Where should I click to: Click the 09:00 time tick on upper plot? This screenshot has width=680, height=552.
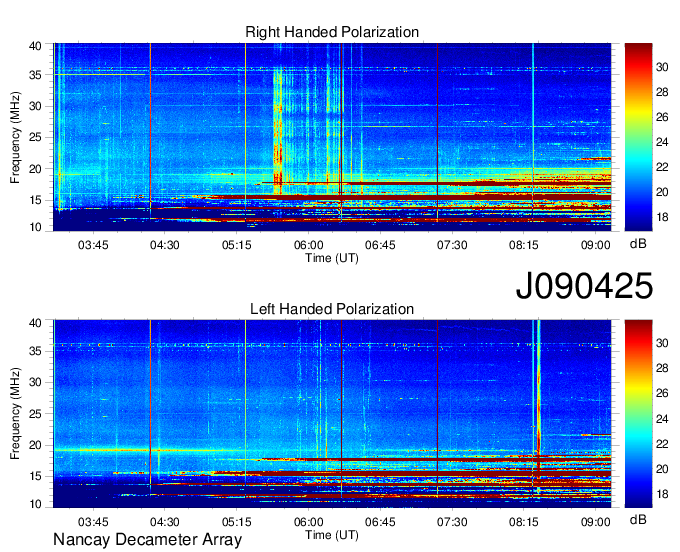coord(596,245)
